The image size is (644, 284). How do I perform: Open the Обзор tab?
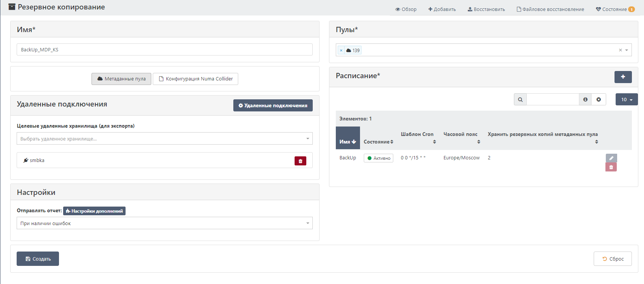click(x=406, y=9)
